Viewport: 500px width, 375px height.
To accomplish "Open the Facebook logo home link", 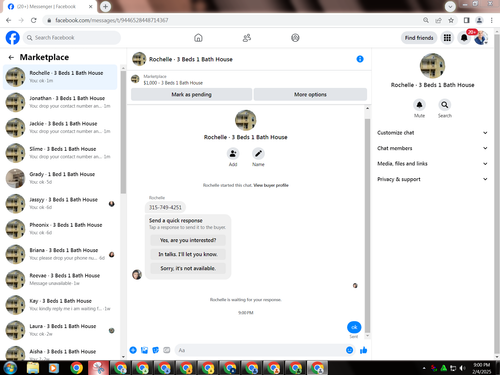I will coord(13,38).
